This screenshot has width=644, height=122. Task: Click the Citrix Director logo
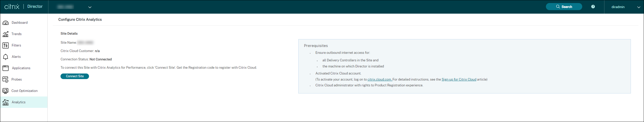(x=23, y=7)
